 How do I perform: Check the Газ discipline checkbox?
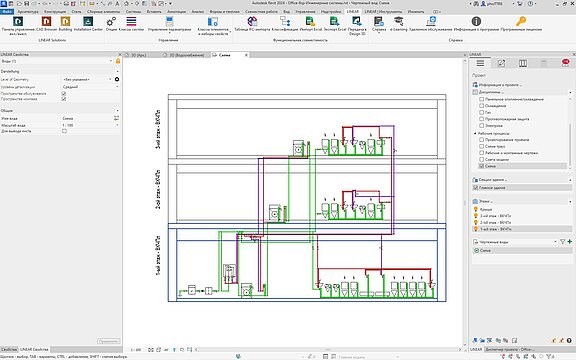pos(481,112)
